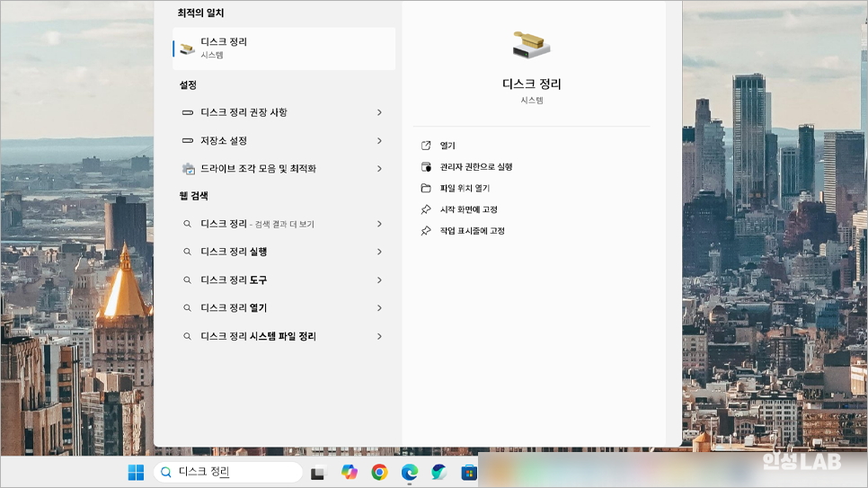Click the taskbar icon next to Edge
The height and width of the screenshot is (488, 868).
click(x=439, y=472)
